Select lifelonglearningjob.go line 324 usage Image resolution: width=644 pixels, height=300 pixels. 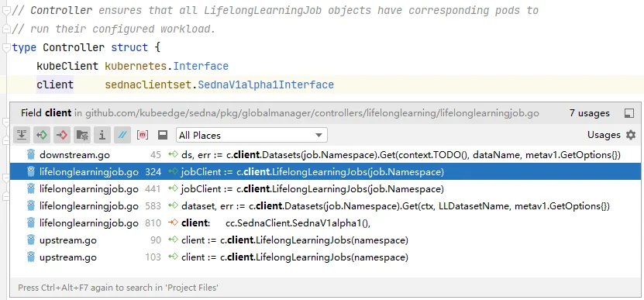325,172
